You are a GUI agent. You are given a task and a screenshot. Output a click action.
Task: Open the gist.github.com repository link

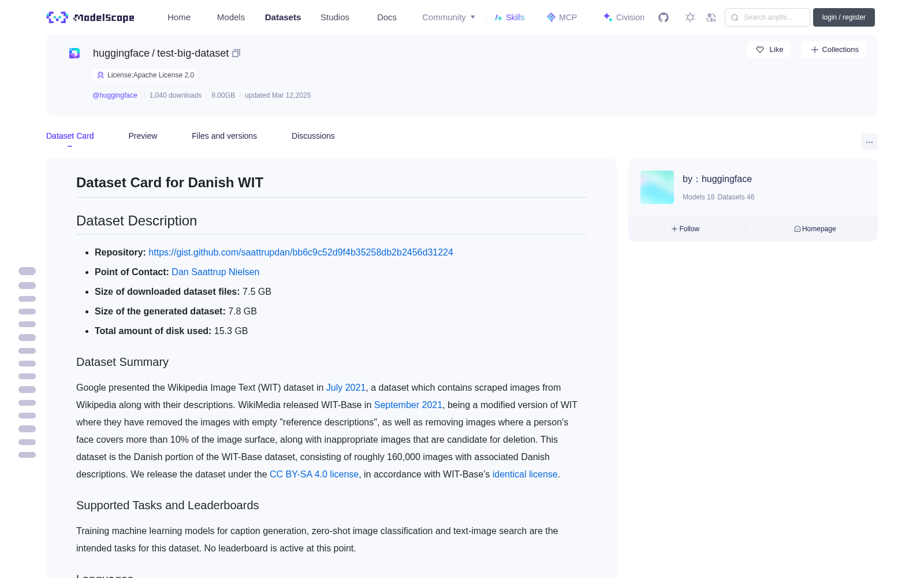pyautogui.click(x=301, y=253)
